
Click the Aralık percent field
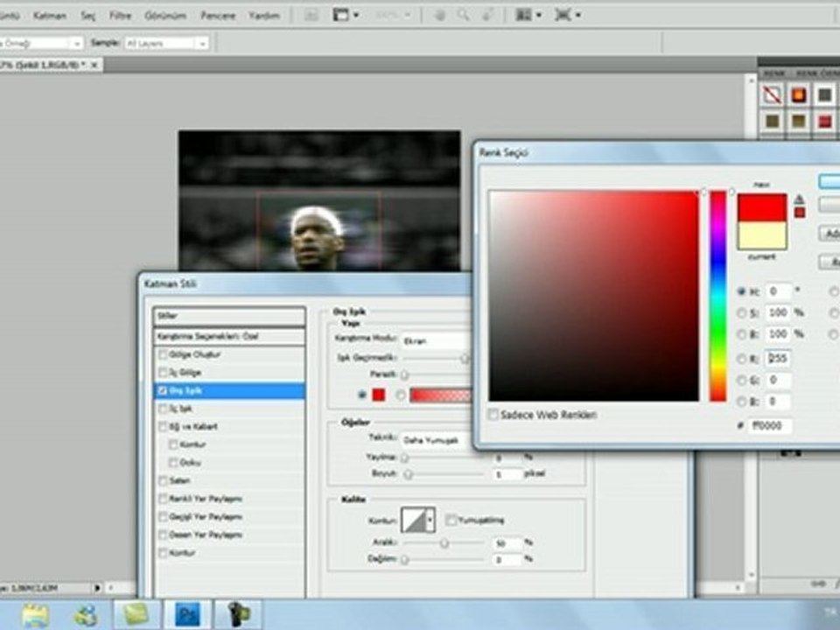507,543
